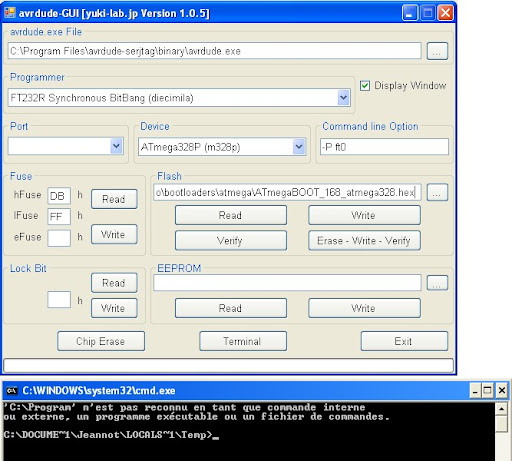Click Erase - Write - Verify button
512x461 pixels.
[364, 240]
